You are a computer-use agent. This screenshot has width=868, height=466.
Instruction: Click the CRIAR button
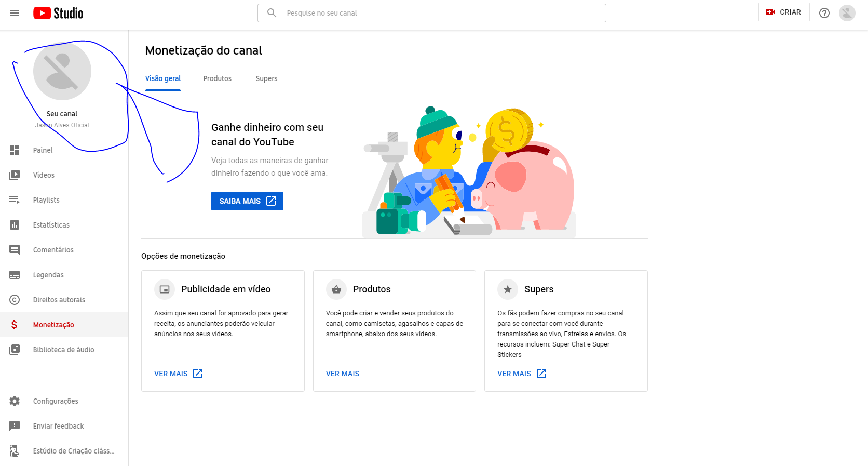[x=784, y=12]
